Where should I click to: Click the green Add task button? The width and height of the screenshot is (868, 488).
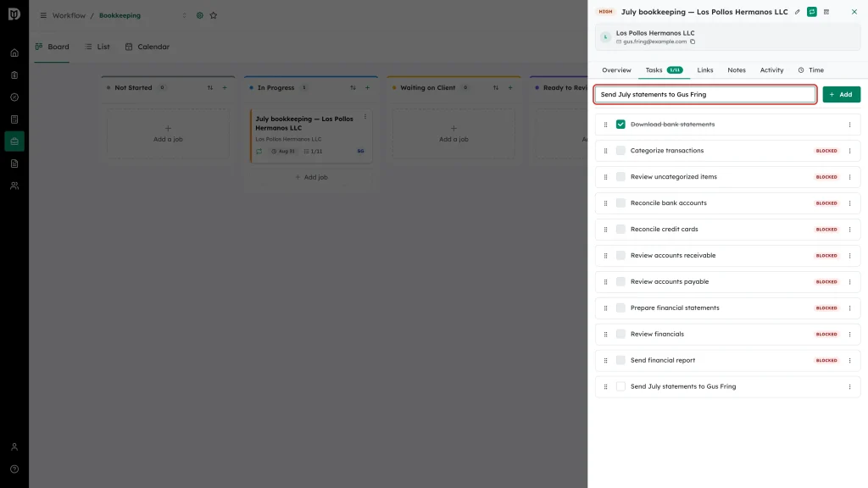[x=842, y=95]
